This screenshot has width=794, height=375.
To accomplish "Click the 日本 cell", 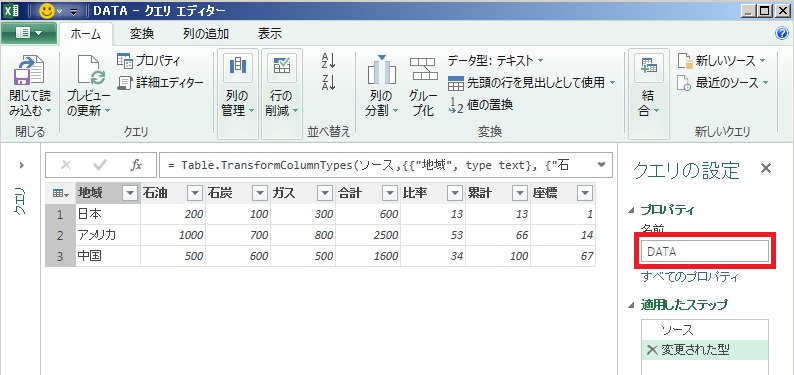I will pos(108,215).
